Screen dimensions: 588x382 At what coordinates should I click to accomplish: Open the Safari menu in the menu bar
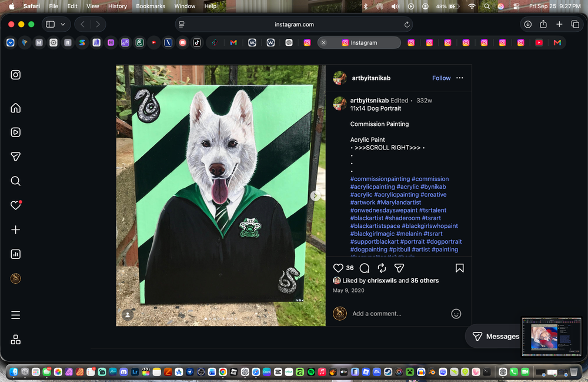32,6
